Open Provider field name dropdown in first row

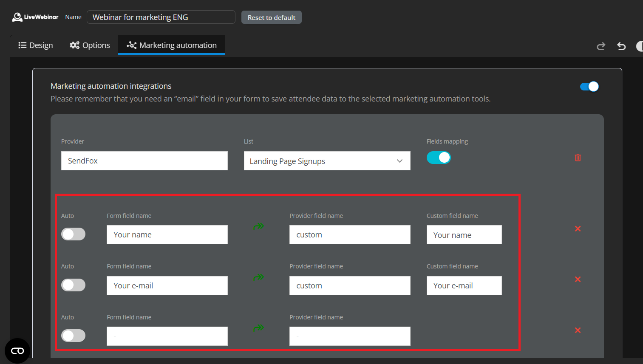(x=349, y=235)
